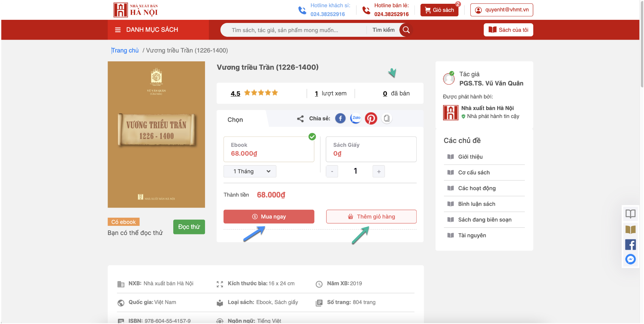
Task: Increase paper book quantity with plus
Action: (379, 171)
